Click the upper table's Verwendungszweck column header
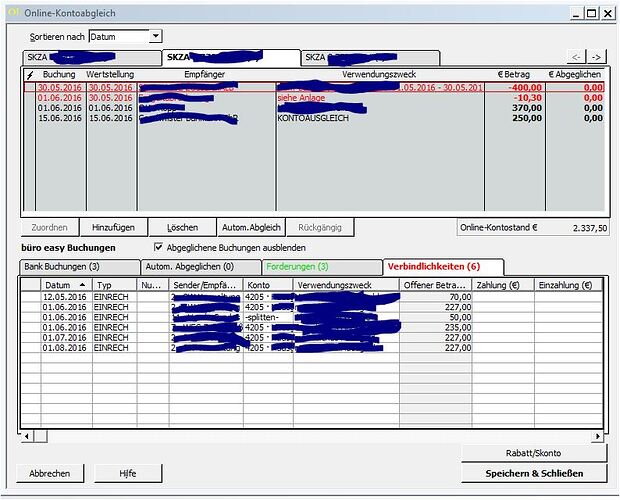The height and width of the screenshot is (500, 620). pos(379,74)
